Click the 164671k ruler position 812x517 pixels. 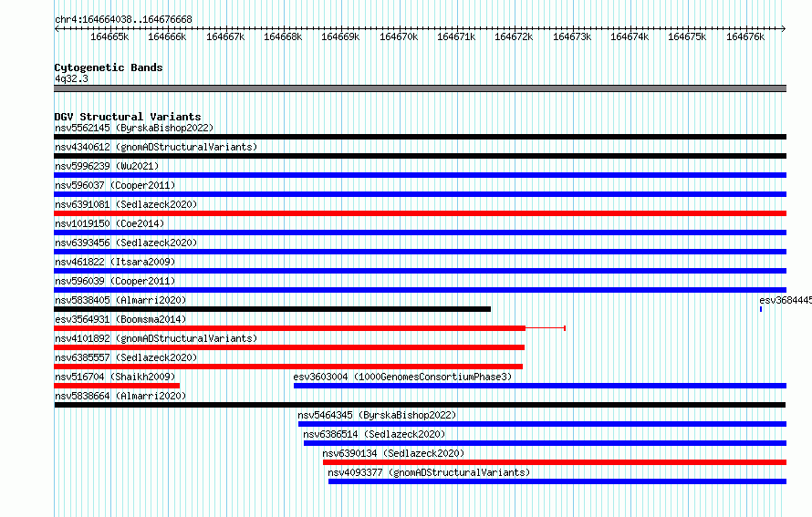pyautogui.click(x=456, y=36)
